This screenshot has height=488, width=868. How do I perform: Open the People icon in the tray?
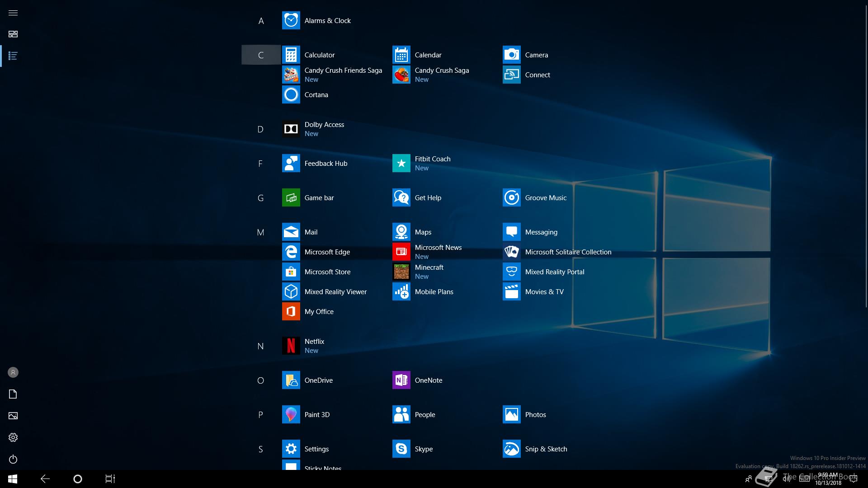749,479
